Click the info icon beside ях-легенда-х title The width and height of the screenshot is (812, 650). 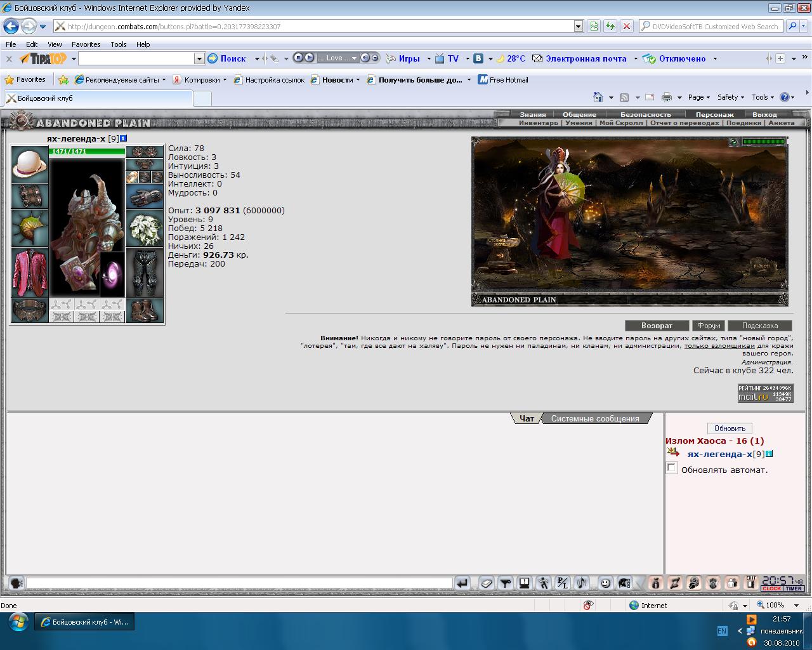pos(123,138)
